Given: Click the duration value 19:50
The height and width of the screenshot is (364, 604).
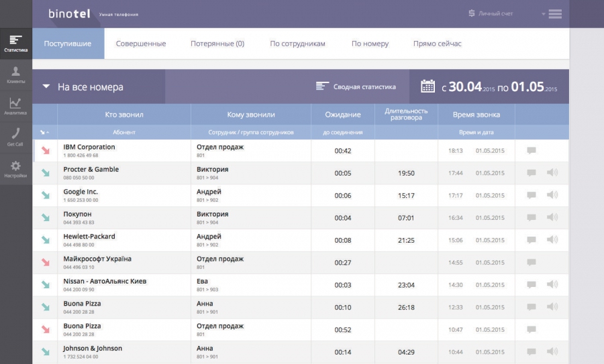Looking at the screenshot, I should [407, 173].
